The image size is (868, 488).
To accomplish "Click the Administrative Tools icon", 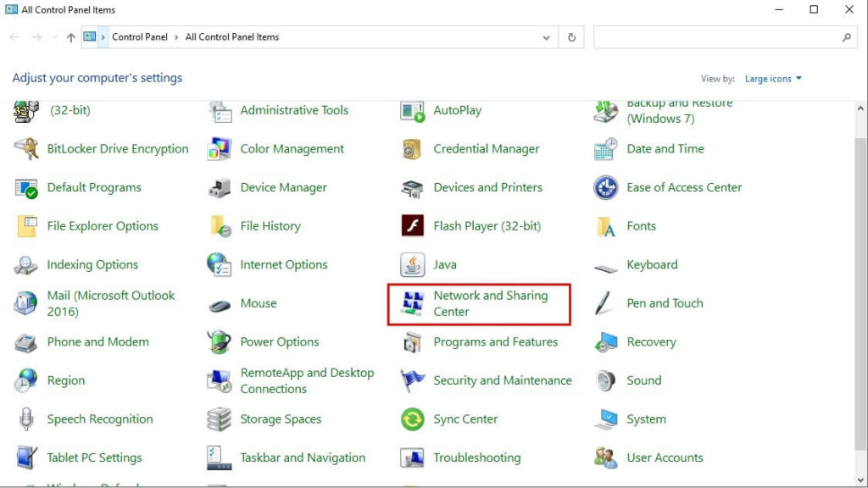I will (220, 111).
